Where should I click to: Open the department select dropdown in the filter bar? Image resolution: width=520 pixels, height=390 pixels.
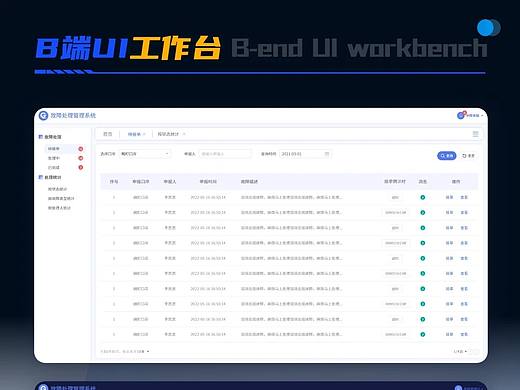[145, 154]
